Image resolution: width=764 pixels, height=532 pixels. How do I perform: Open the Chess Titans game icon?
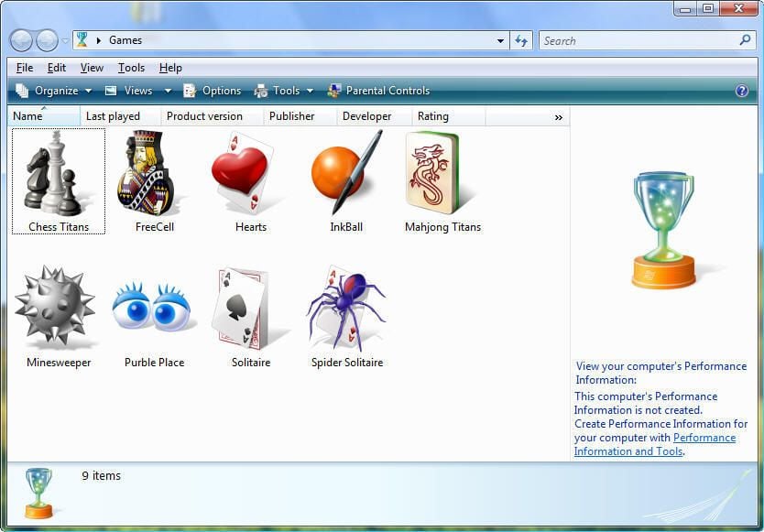[x=58, y=174]
